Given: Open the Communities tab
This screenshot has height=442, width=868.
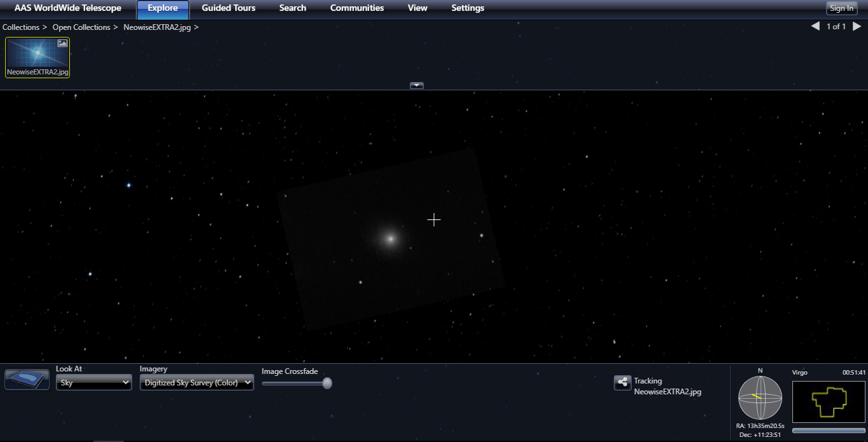Looking at the screenshot, I should pyautogui.click(x=357, y=8).
